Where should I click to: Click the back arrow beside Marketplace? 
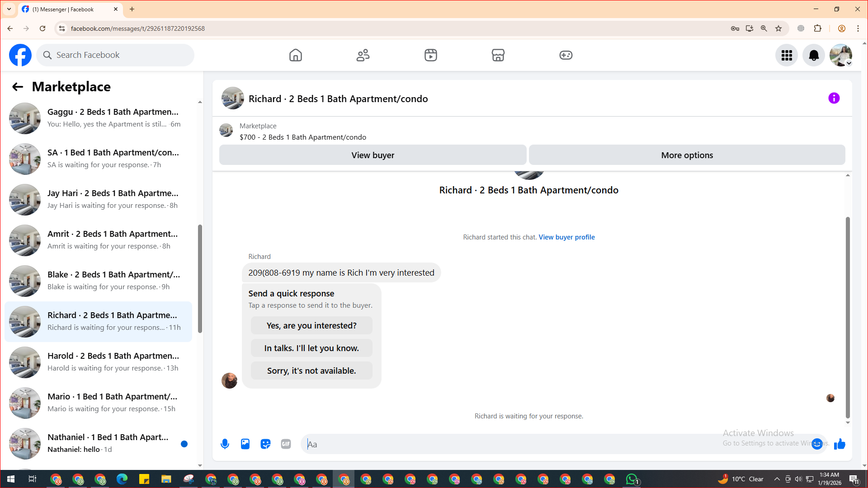[x=18, y=87]
